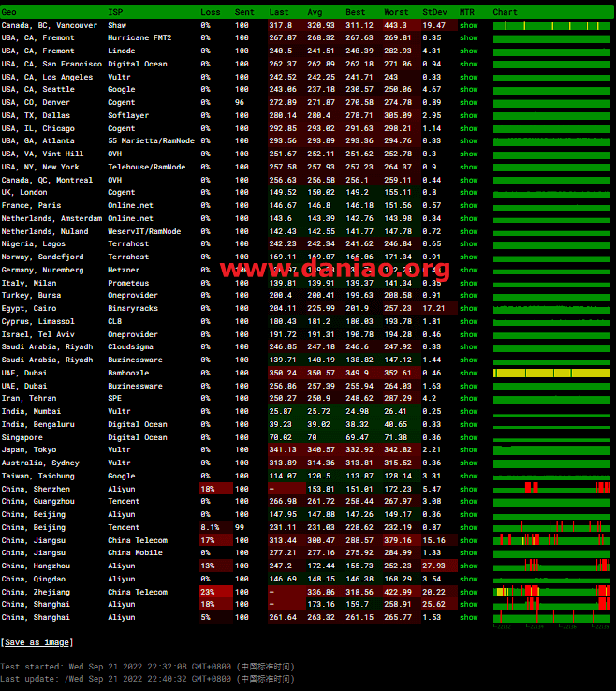
Task: Open show link for London Cogent
Action: point(468,193)
